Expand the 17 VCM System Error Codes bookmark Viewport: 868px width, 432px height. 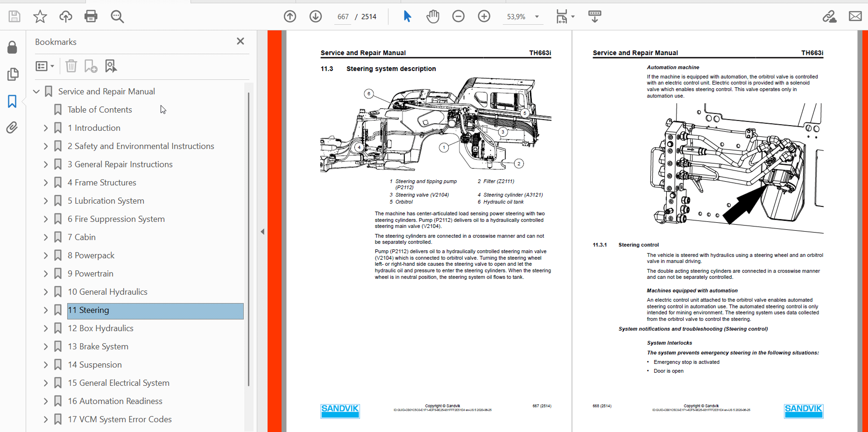[46, 419]
